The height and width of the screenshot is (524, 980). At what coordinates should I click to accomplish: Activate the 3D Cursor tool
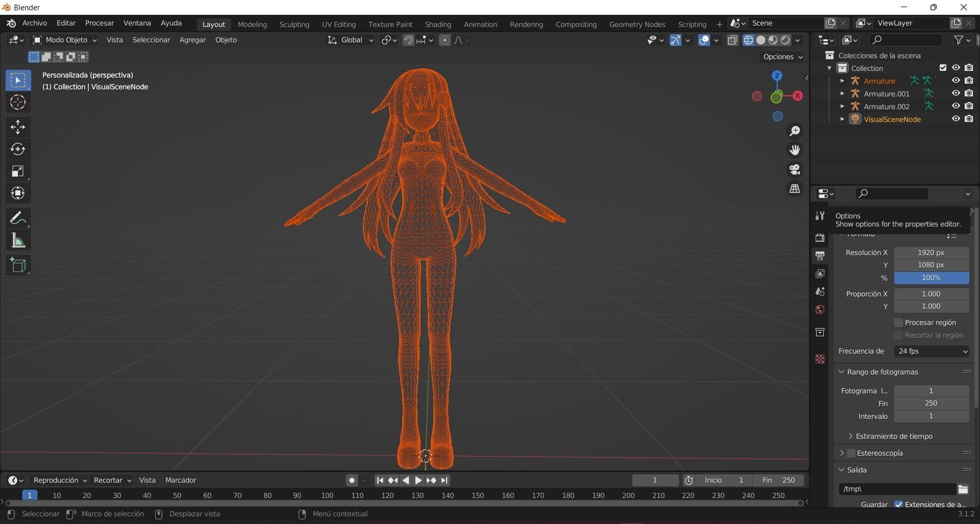coord(18,103)
